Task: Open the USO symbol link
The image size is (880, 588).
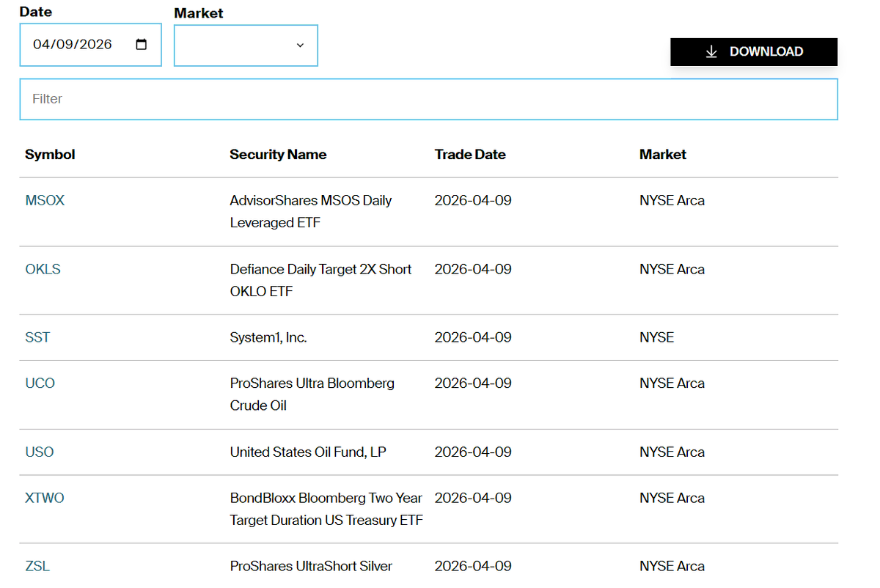Action: point(40,452)
